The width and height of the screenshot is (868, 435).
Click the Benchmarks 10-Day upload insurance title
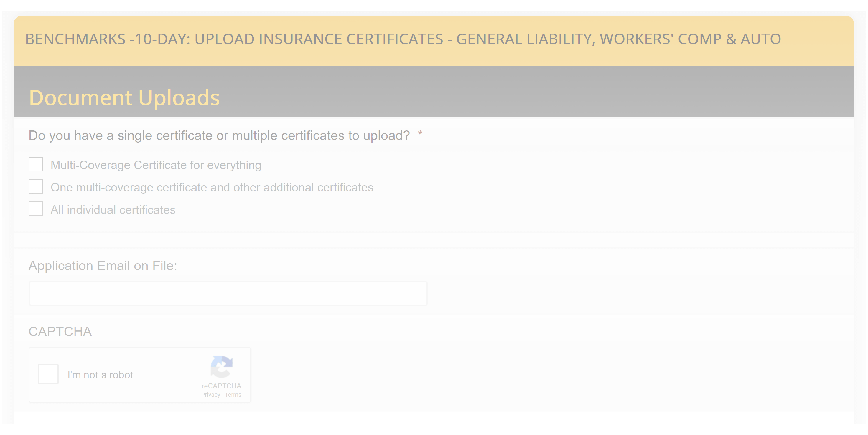point(403,39)
